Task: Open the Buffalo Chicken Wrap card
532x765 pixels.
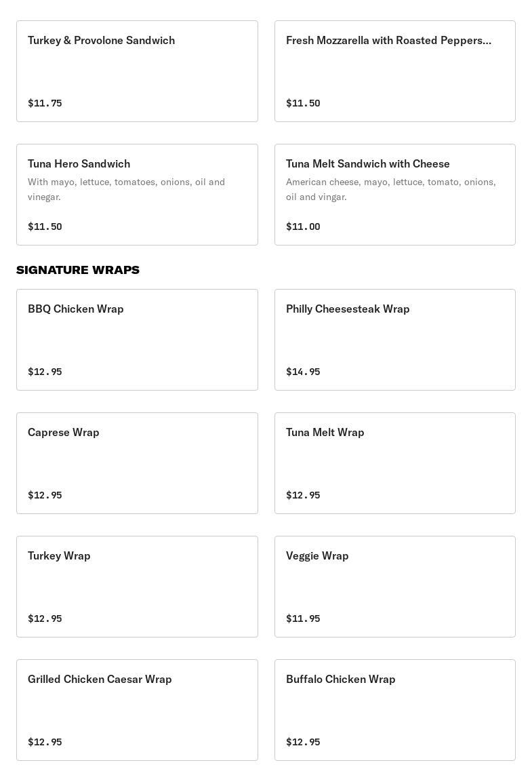Action: [x=394, y=710]
